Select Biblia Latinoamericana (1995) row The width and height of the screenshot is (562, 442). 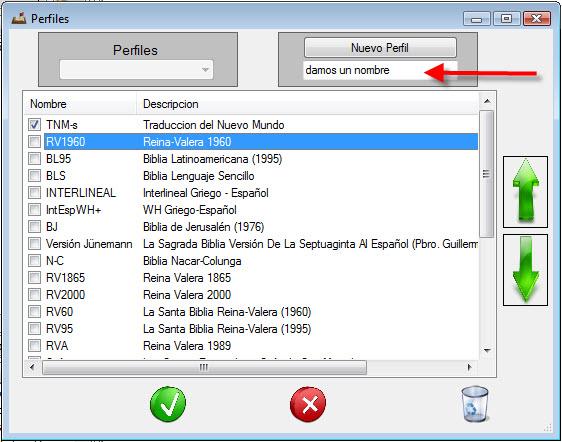pyautogui.click(x=251, y=158)
